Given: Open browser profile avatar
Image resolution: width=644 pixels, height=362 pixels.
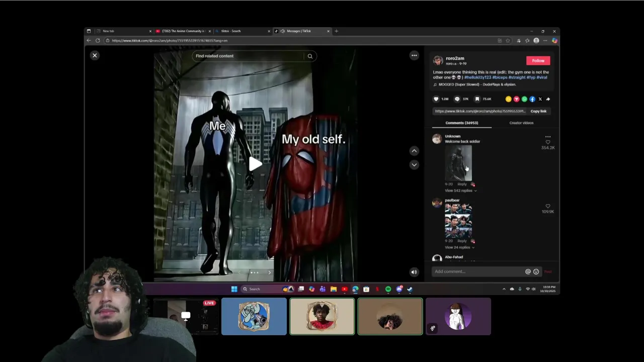Looking at the screenshot, I should (536, 41).
